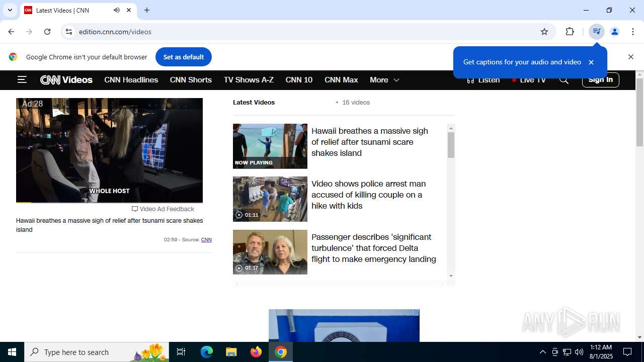Open Video shows police arrest headline
This screenshot has width=644, height=362.
click(369, 195)
